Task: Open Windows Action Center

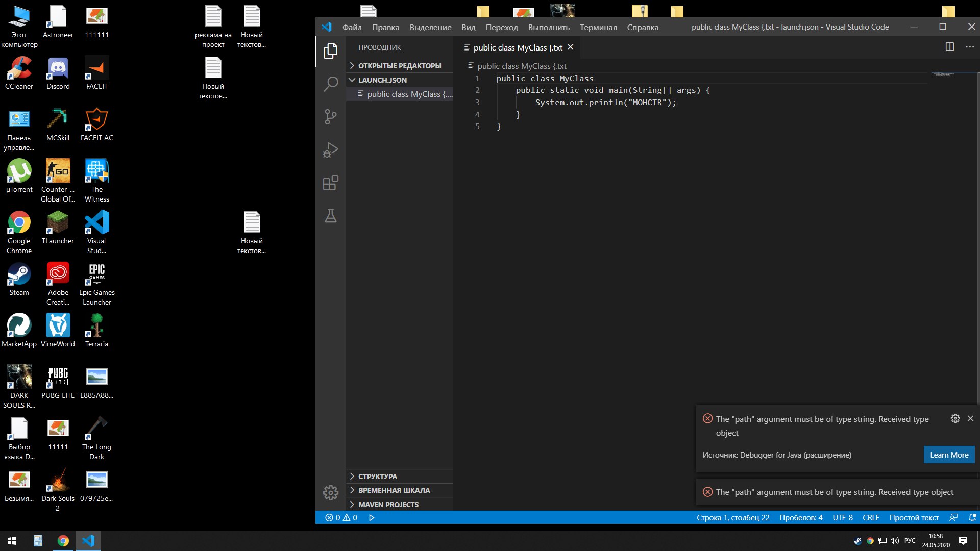Action: (963, 541)
